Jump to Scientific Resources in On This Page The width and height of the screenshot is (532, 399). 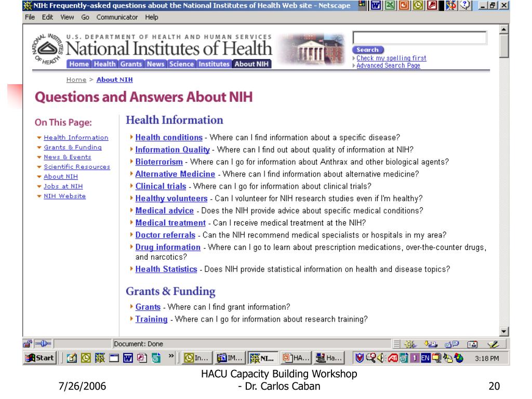(77, 167)
